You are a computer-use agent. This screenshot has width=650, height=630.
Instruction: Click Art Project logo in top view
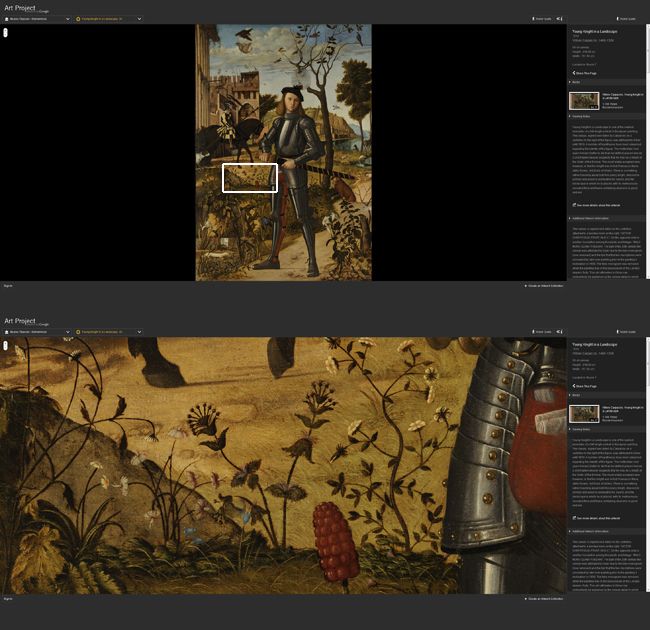pos(27,8)
